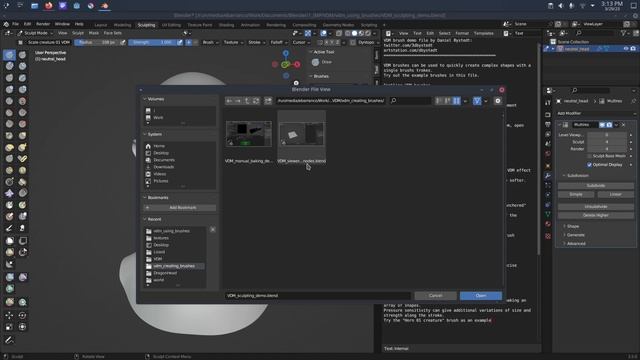Select the Clay brush tool
The height and width of the screenshot is (360, 640).
10,66
